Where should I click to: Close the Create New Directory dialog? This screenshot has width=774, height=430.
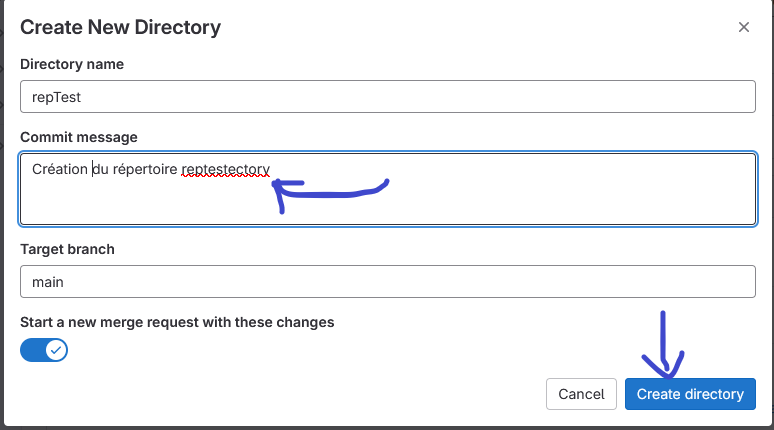coord(744,28)
